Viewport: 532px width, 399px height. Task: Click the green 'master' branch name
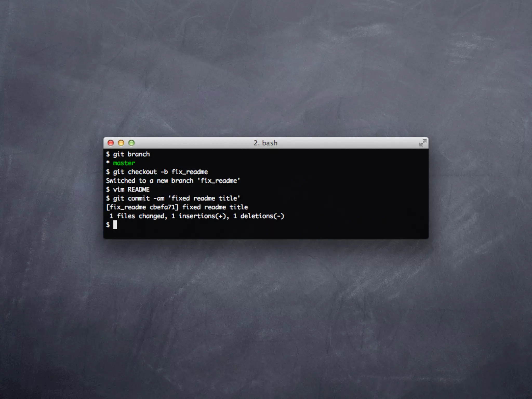coord(124,163)
